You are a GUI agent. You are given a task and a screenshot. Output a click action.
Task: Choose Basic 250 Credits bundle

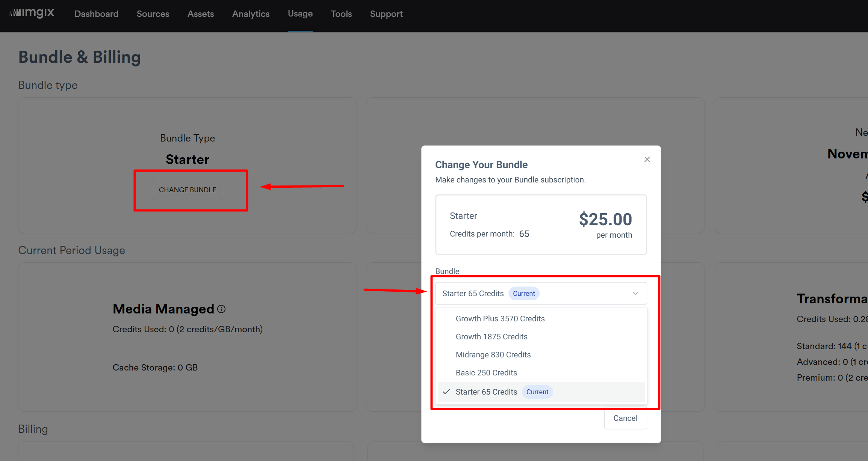(486, 373)
